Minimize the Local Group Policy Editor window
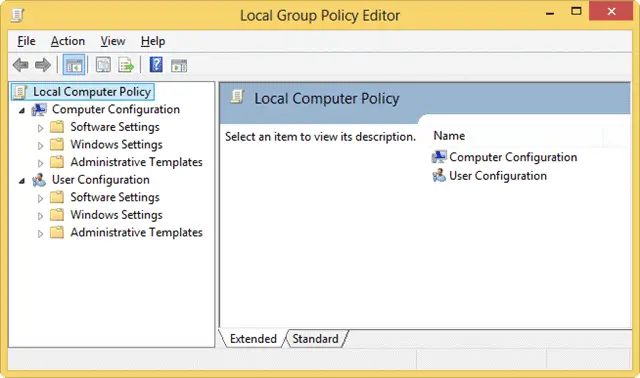Viewport: 640px width, 378px height. click(x=550, y=13)
